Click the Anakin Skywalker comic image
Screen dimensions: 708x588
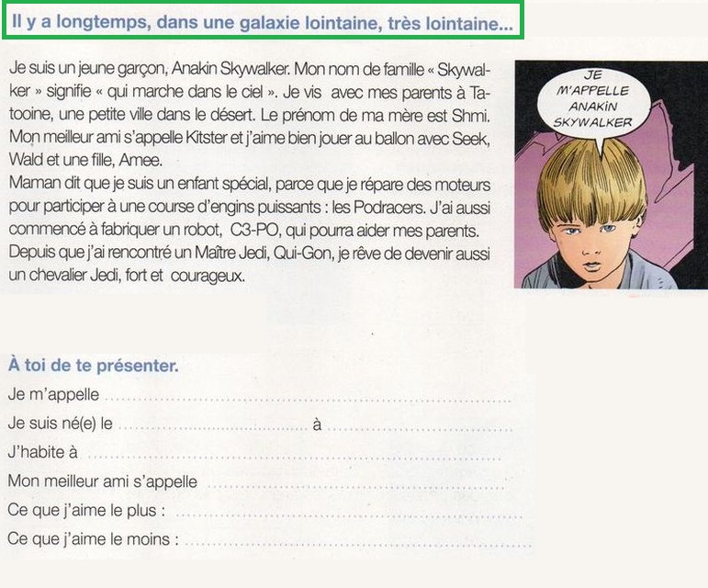(611, 175)
